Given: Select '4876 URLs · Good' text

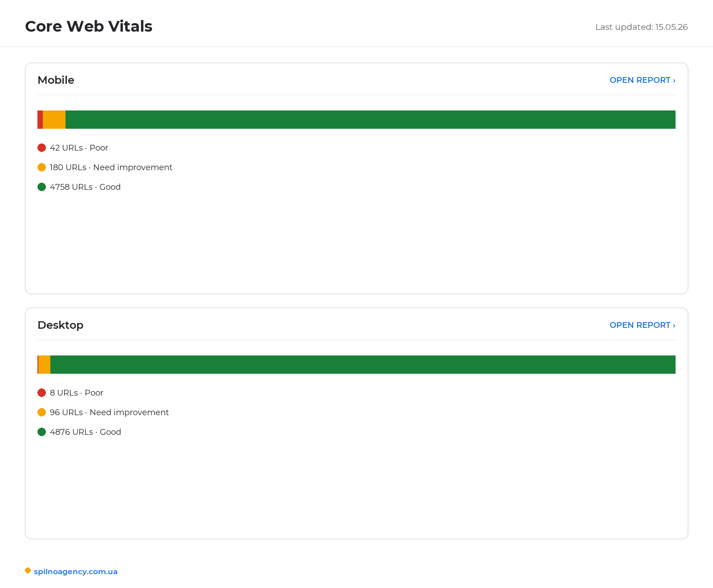Looking at the screenshot, I should (x=86, y=432).
